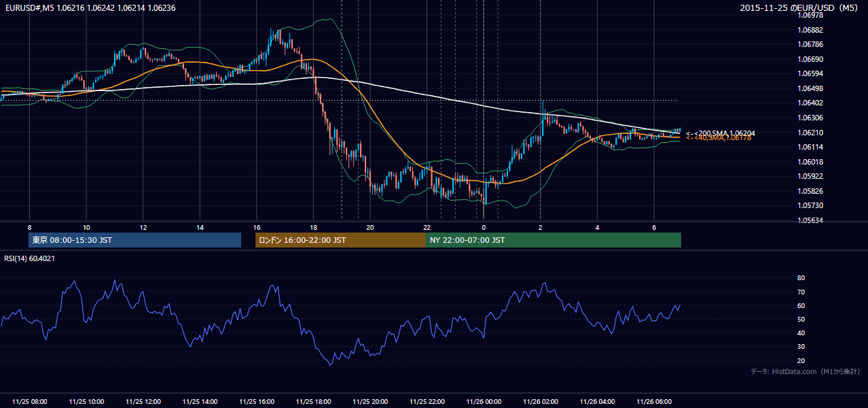Image resolution: width=868 pixels, height=408 pixels.
Task: Click the 2015-11-25 EUR/USD (M5) chart title
Action: point(799,7)
